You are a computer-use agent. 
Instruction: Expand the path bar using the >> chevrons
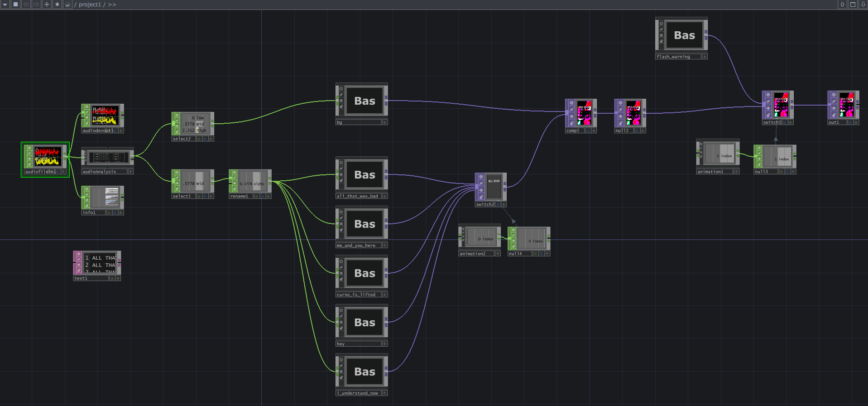click(x=112, y=5)
